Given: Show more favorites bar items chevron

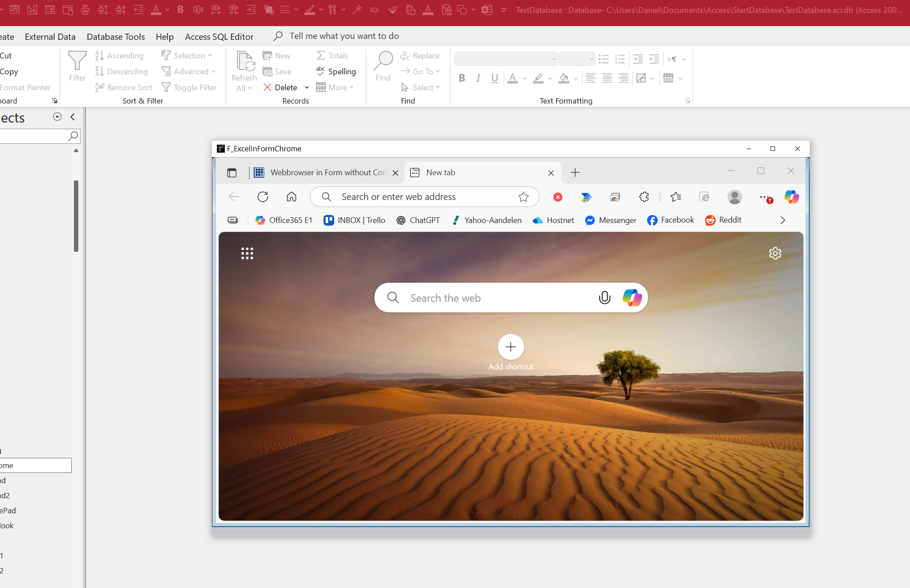Looking at the screenshot, I should click(x=783, y=220).
